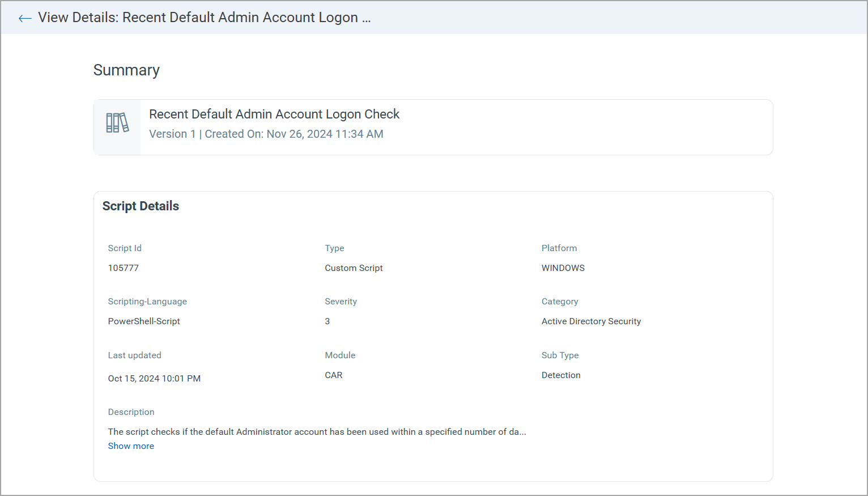Expand description with Show more
868x496 pixels.
pos(131,446)
